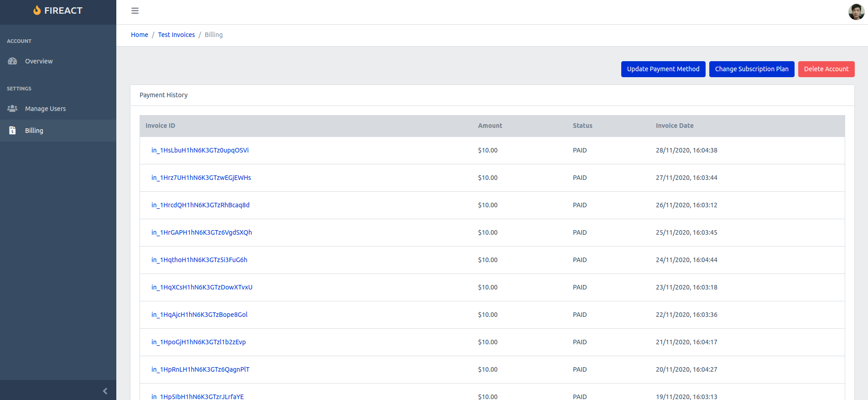Click the Status column header
868x400 pixels.
click(x=582, y=126)
